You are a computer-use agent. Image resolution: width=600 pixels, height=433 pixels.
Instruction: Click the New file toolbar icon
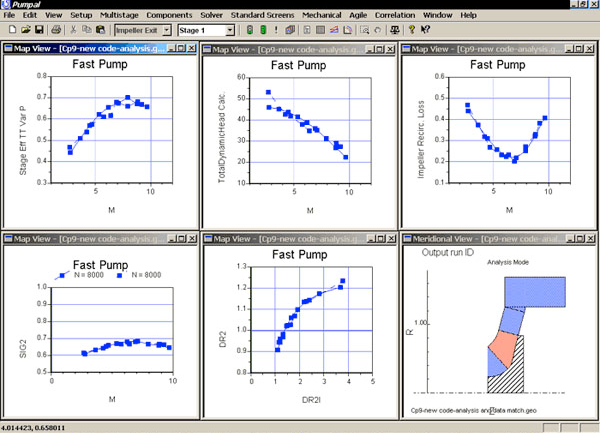[x=12, y=30]
